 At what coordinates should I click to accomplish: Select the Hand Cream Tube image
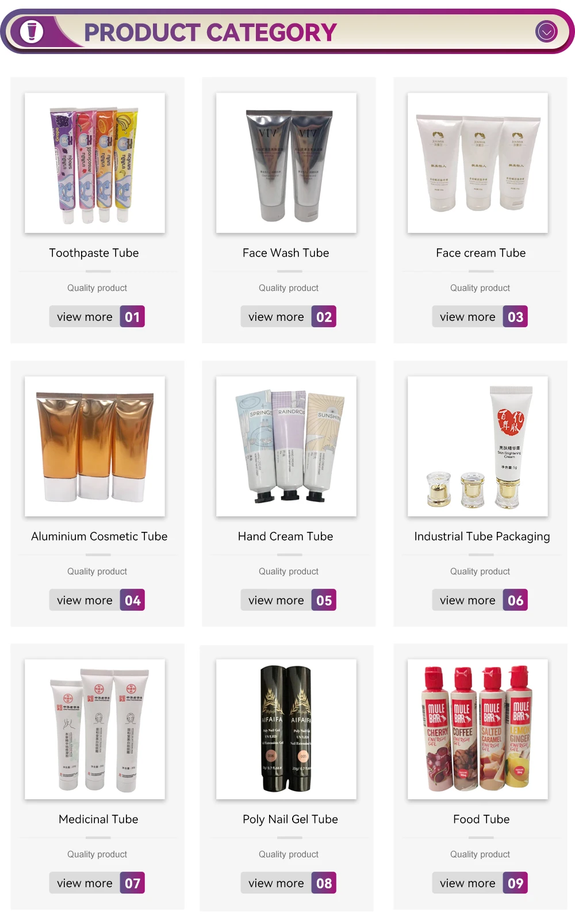pos(286,446)
